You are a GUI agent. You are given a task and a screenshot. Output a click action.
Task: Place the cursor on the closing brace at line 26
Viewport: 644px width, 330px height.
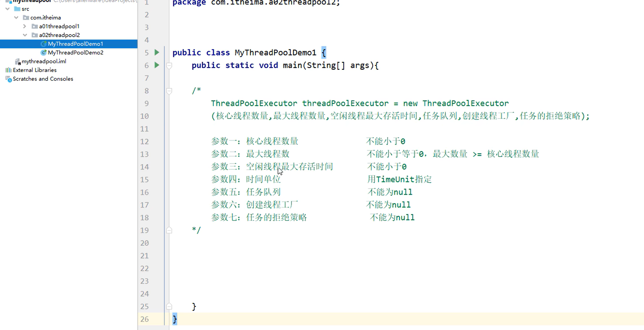tap(174, 319)
